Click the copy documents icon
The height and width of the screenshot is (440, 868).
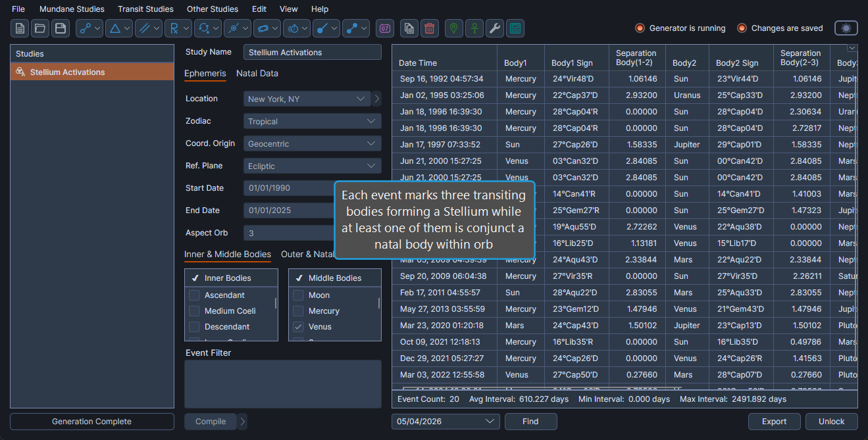point(409,28)
